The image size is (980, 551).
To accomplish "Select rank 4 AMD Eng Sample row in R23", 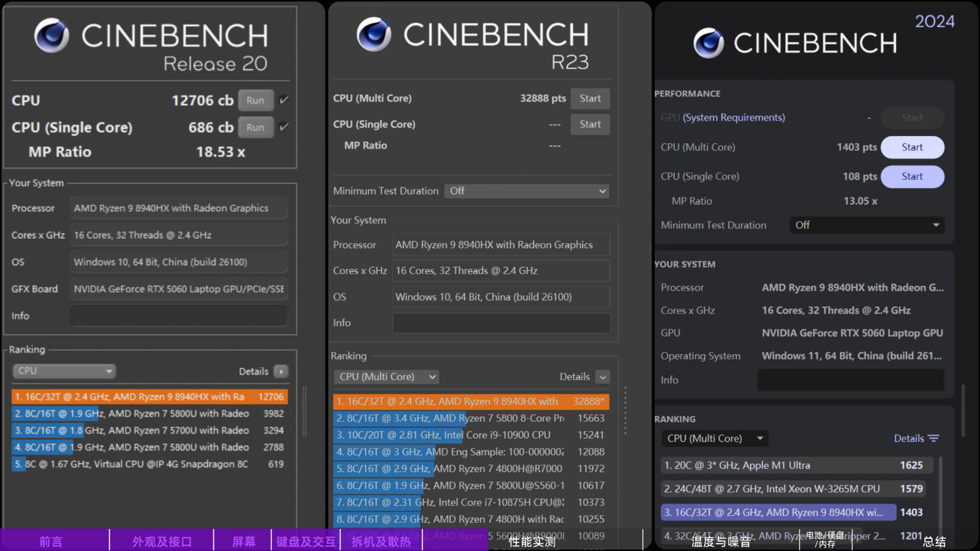I will point(471,452).
